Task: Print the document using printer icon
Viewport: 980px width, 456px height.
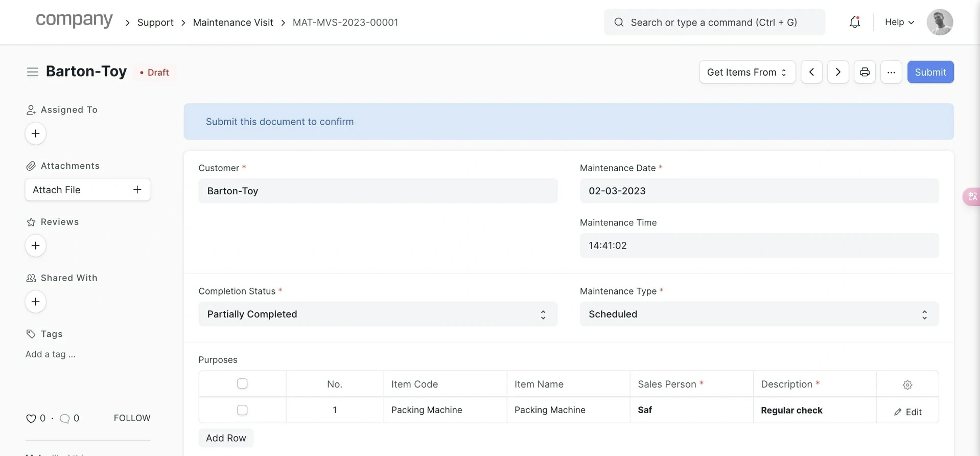Action: [865, 72]
